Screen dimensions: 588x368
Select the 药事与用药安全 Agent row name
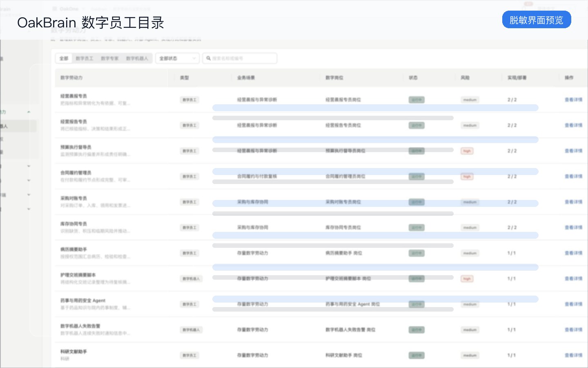pyautogui.click(x=83, y=301)
